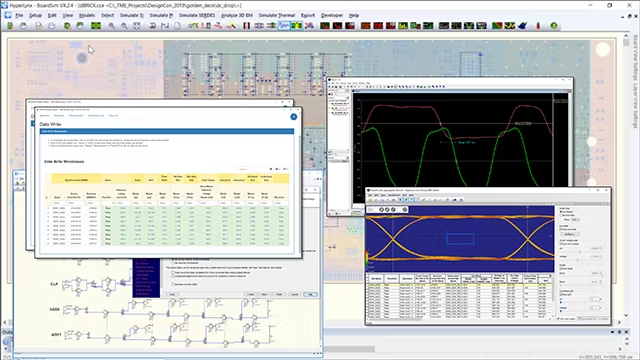Click the red thermometer thermal simulation icon

538,26
